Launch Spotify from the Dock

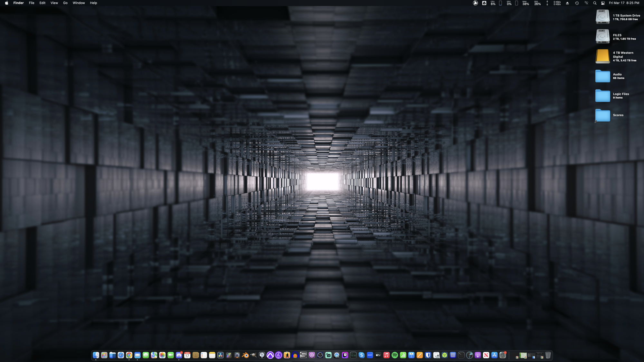point(395,355)
